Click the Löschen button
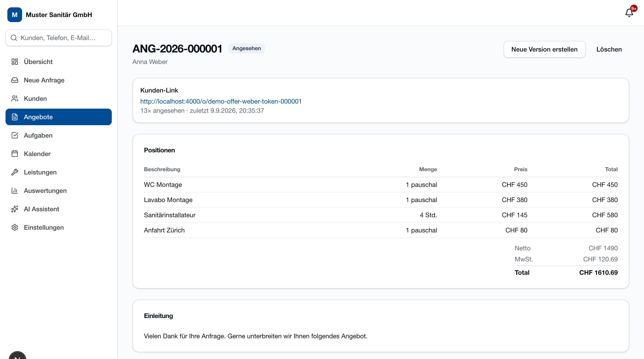 609,49
